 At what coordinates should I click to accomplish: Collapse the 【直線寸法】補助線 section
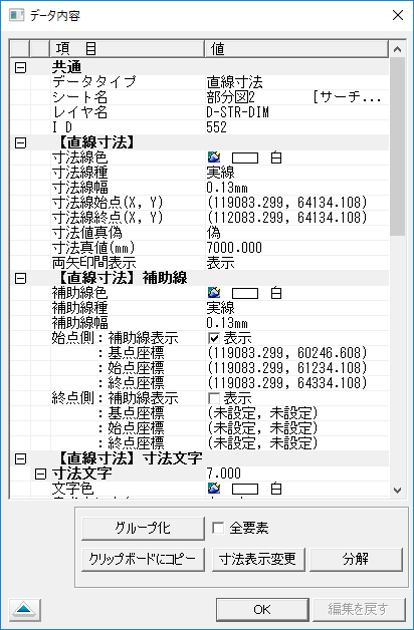point(20,278)
